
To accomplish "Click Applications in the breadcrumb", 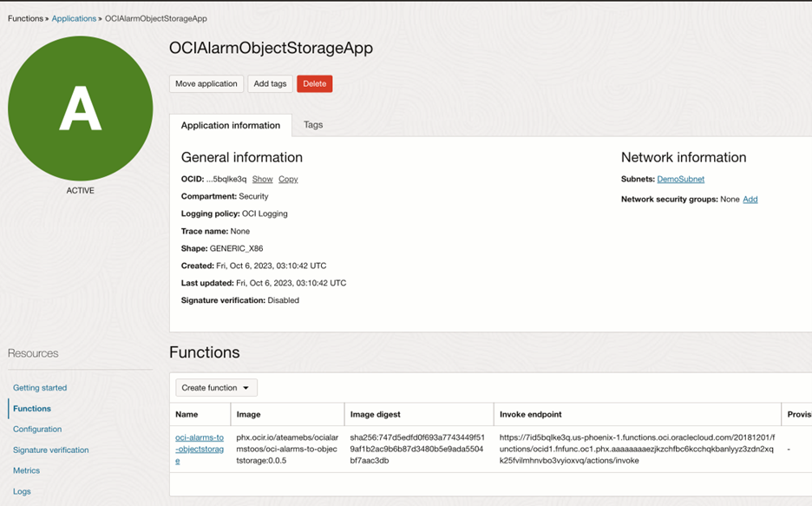I will point(74,17).
